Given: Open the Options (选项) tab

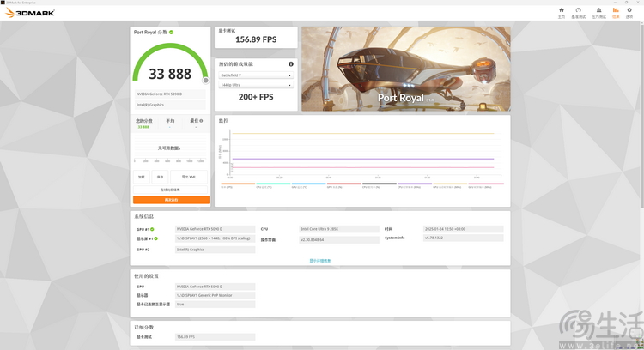Looking at the screenshot, I should [633, 12].
